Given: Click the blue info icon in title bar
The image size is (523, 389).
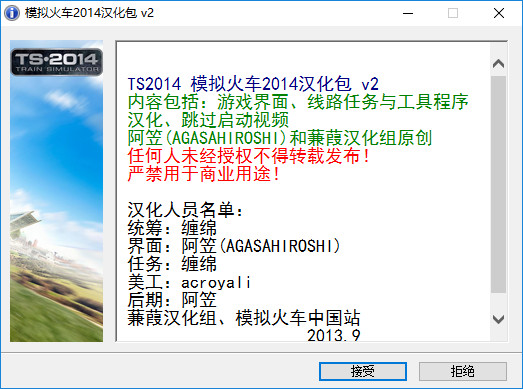Looking at the screenshot, I should tap(12, 13).
